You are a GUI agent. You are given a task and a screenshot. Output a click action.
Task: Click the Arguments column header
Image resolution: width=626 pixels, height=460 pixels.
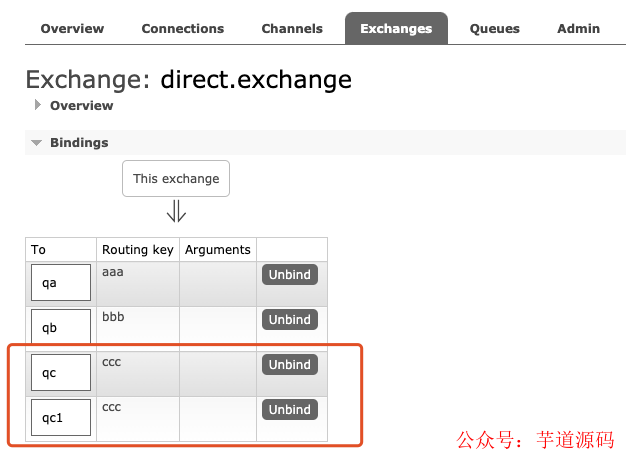218,250
